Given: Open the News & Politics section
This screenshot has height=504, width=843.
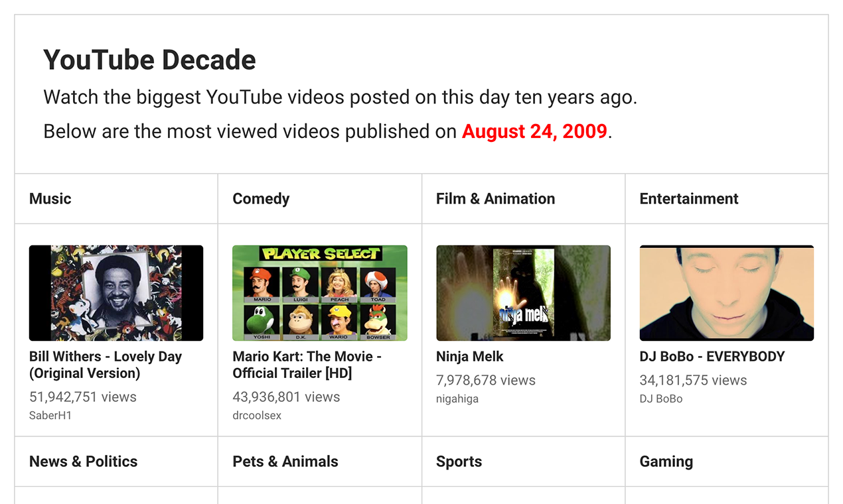Looking at the screenshot, I should click(x=83, y=461).
